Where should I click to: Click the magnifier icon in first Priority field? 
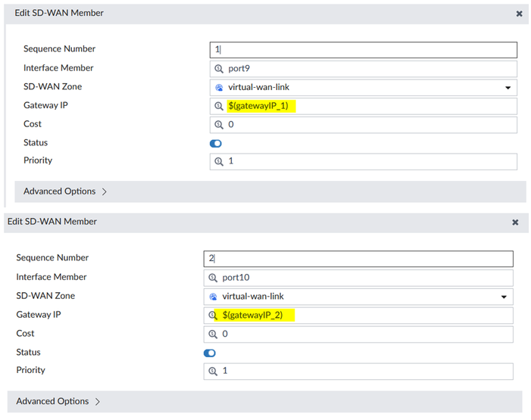pos(220,161)
